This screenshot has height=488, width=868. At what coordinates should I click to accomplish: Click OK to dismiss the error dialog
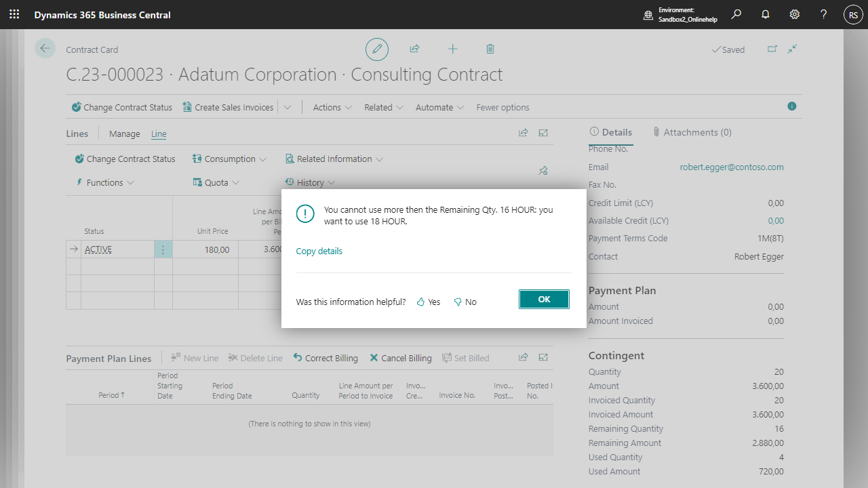click(x=544, y=299)
